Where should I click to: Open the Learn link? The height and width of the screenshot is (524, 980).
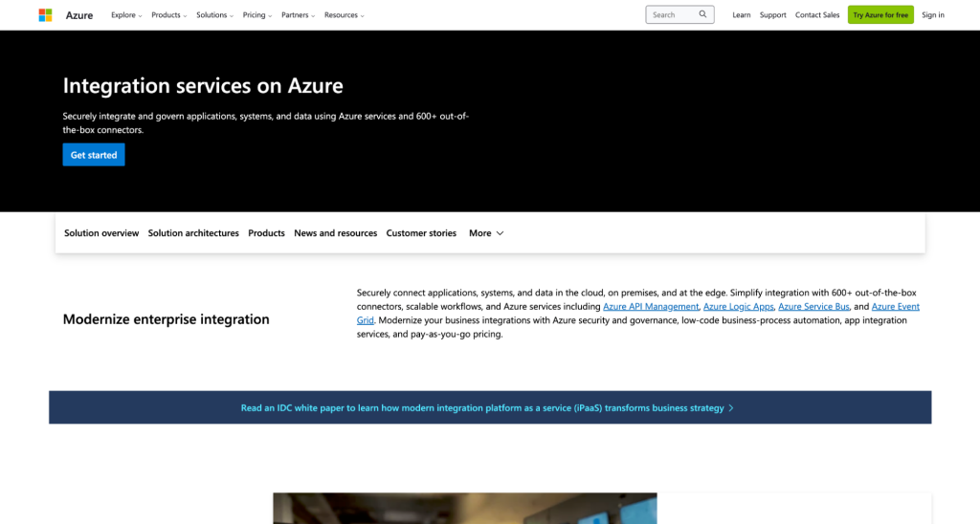coord(742,15)
